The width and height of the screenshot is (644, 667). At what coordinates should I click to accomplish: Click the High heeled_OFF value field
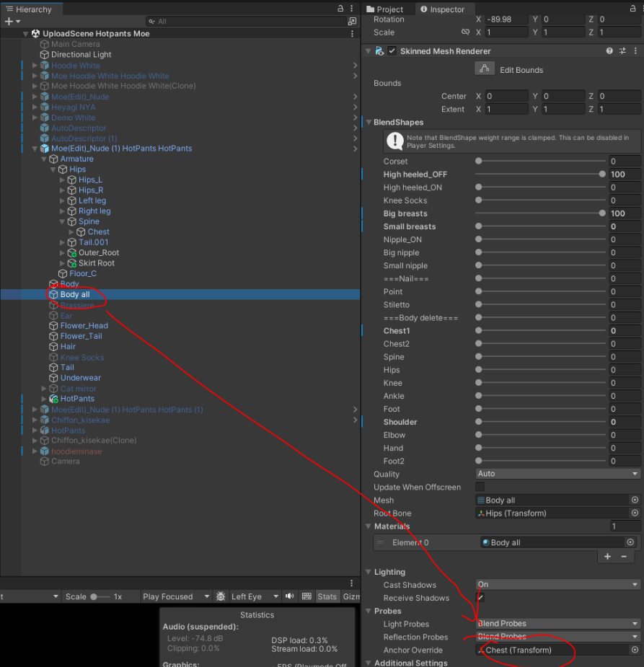[x=625, y=174]
